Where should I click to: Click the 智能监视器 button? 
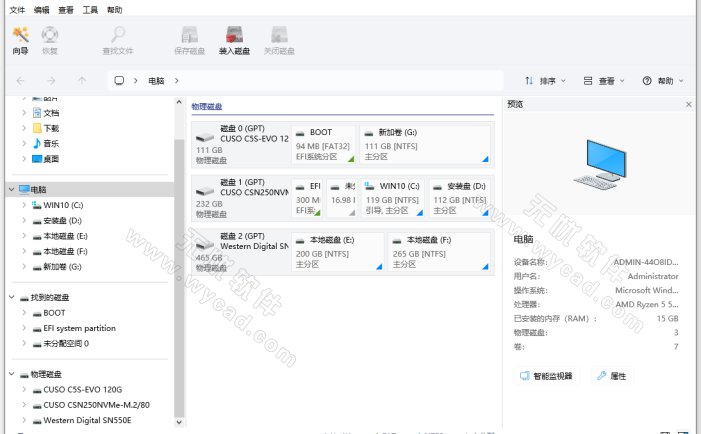[x=547, y=376]
